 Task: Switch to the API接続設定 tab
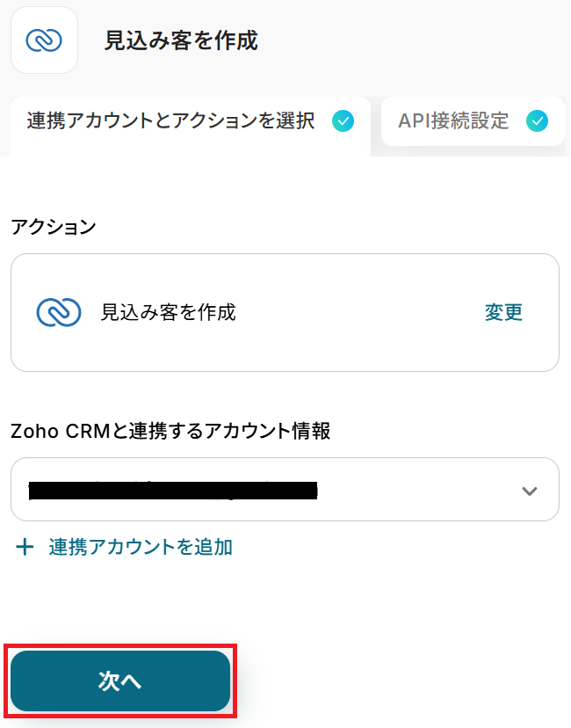(x=453, y=121)
